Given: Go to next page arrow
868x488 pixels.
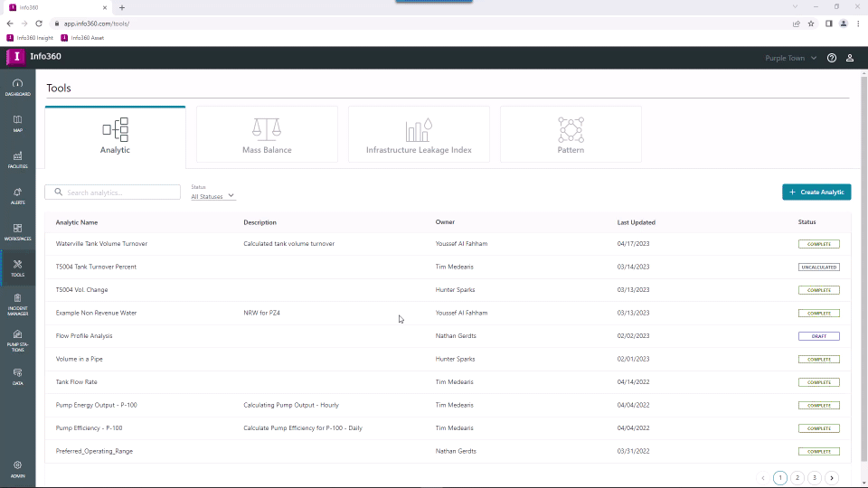Looking at the screenshot, I should pyautogui.click(x=832, y=477).
